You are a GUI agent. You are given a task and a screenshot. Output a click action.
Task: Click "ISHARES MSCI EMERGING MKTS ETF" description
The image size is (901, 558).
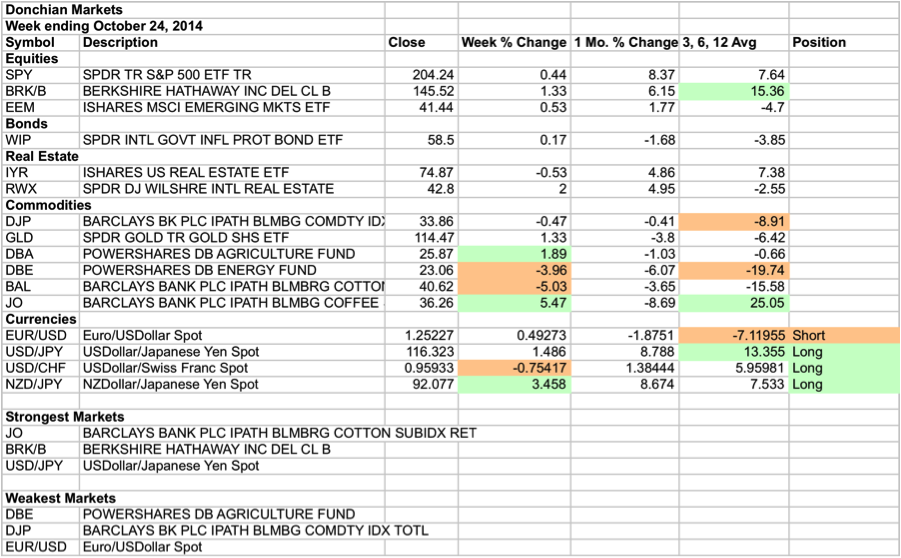pyautogui.click(x=232, y=107)
